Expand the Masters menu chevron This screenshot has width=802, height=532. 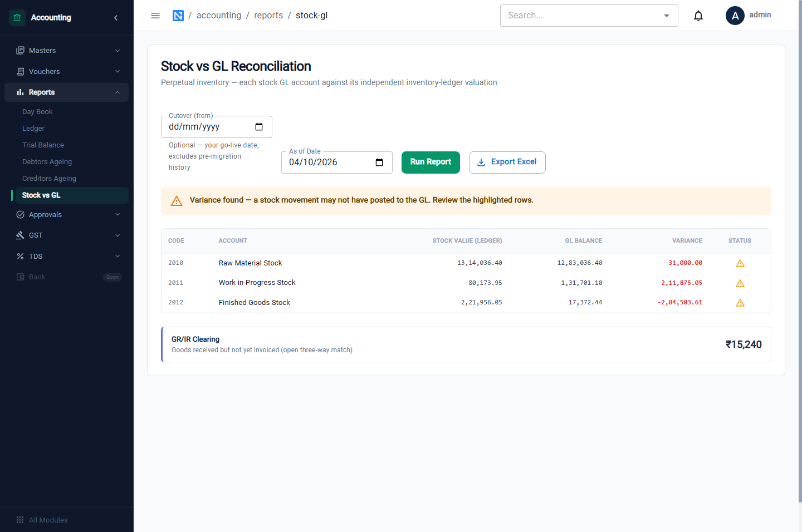point(118,51)
